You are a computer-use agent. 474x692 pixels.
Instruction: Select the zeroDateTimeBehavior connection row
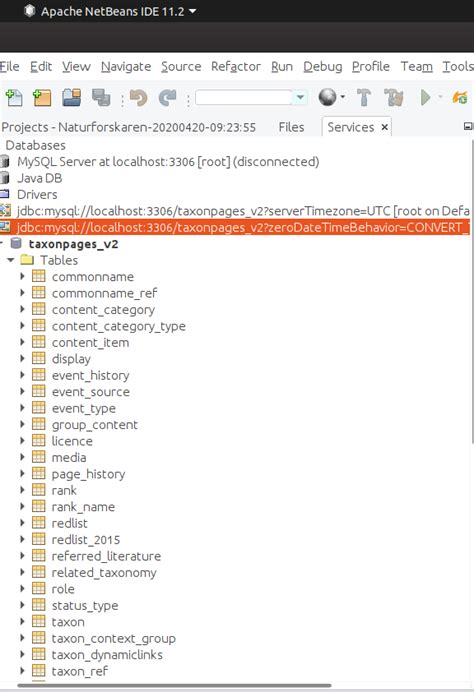pyautogui.click(x=235, y=227)
